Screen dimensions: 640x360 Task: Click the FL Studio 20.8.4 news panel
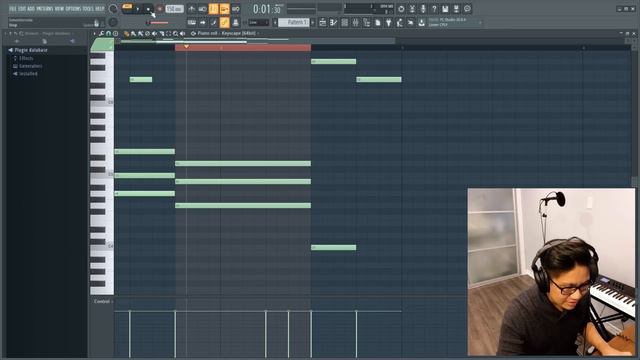tap(454, 22)
